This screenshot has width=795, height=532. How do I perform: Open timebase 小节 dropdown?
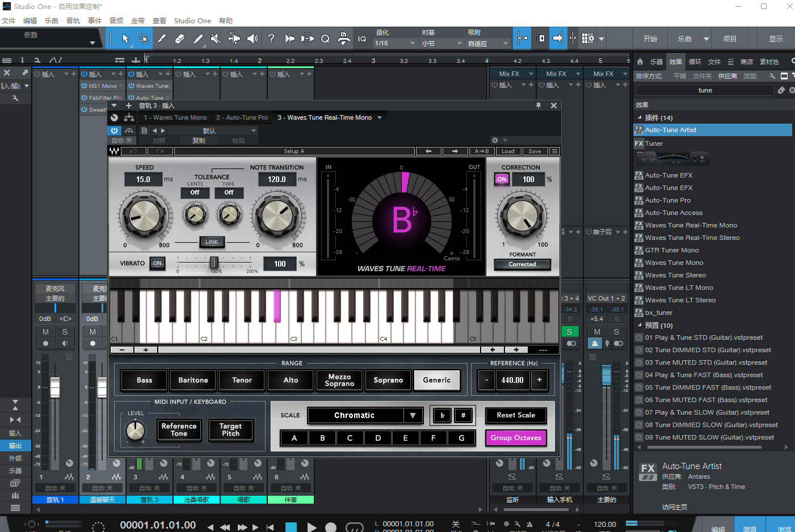441,43
